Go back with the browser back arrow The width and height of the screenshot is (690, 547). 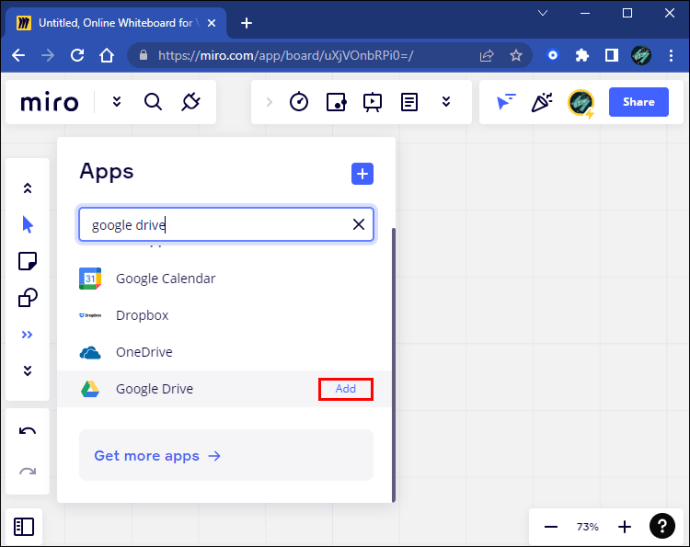[18, 55]
